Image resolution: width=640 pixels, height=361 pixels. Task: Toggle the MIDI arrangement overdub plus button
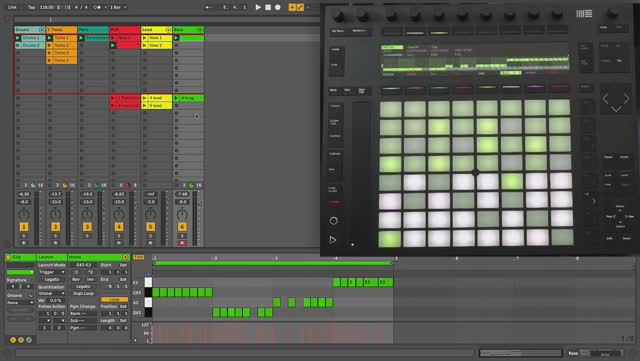(292, 7)
